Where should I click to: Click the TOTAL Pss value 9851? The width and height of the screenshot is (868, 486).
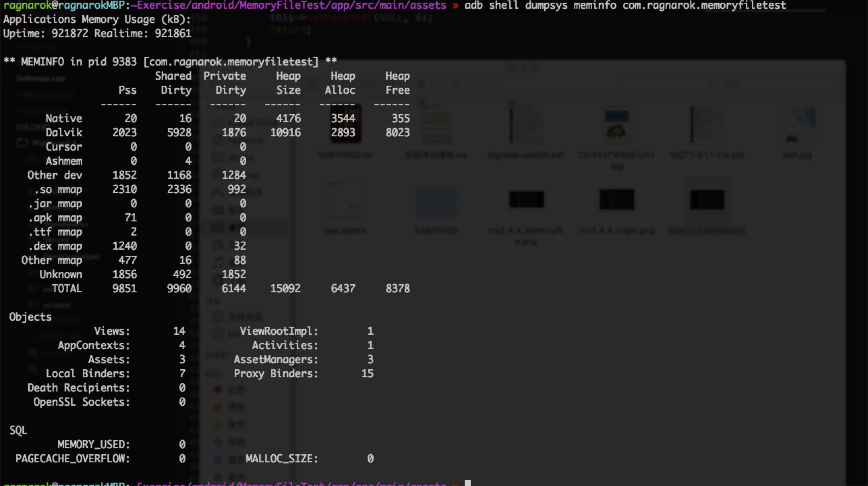124,289
